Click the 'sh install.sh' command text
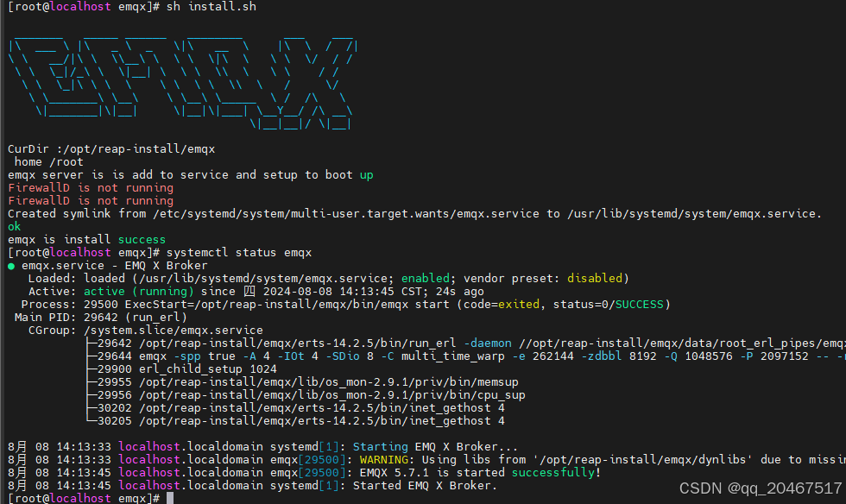846x504 pixels. [211, 7]
